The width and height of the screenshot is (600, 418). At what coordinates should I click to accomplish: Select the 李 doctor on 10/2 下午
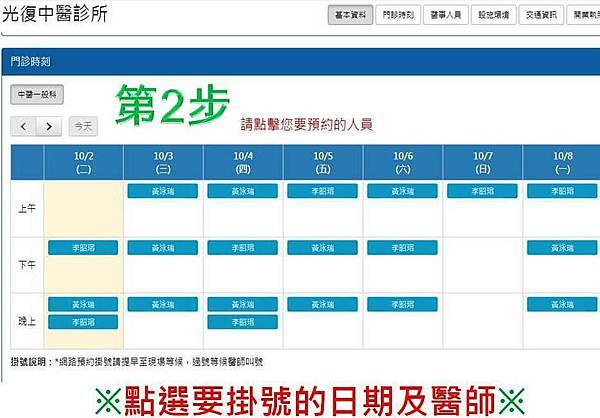pyautogui.click(x=83, y=248)
